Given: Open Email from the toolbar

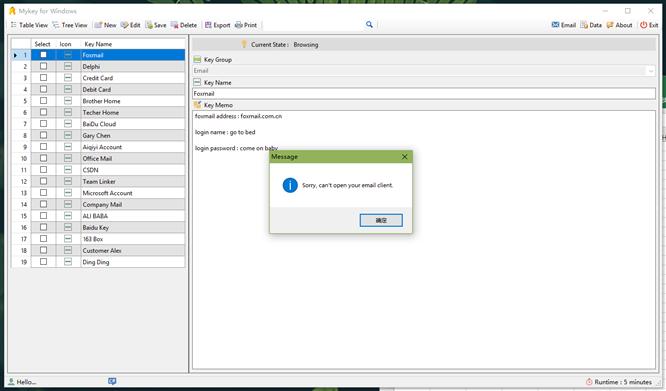Looking at the screenshot, I should point(564,25).
